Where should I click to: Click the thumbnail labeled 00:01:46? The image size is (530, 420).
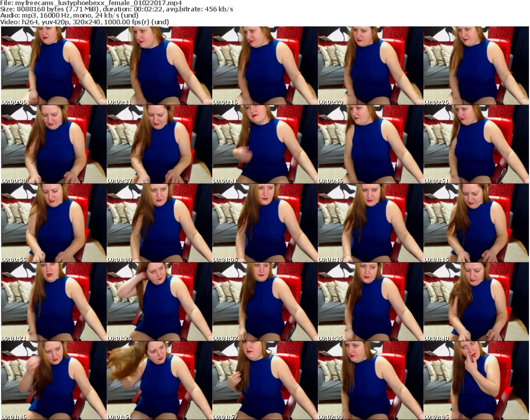coord(54,381)
